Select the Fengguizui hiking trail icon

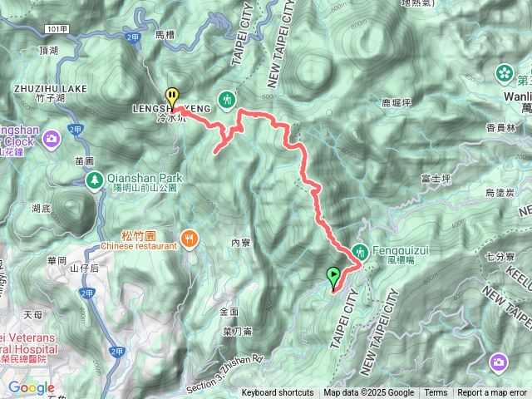pyautogui.click(x=360, y=253)
